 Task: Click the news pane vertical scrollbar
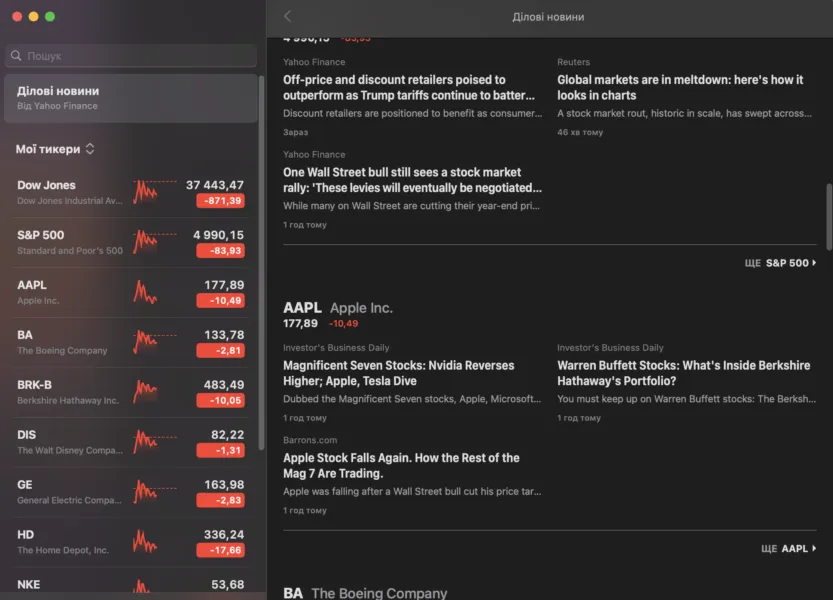[x=829, y=217]
